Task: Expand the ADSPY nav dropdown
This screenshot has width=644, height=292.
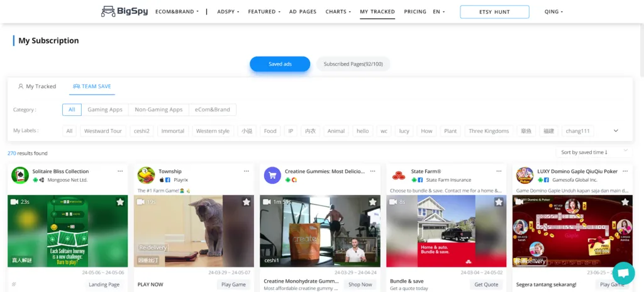Action: click(x=228, y=11)
